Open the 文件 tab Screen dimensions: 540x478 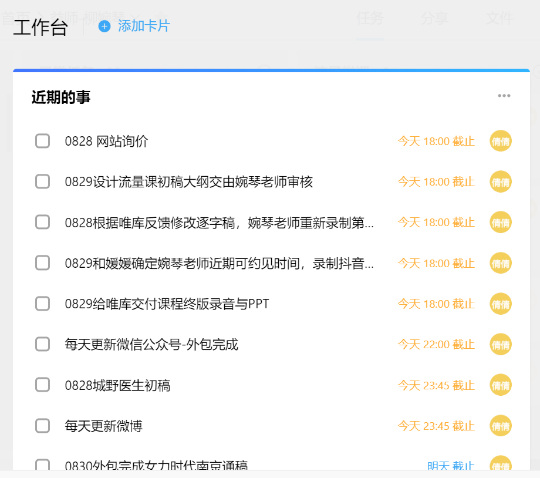pos(499,18)
